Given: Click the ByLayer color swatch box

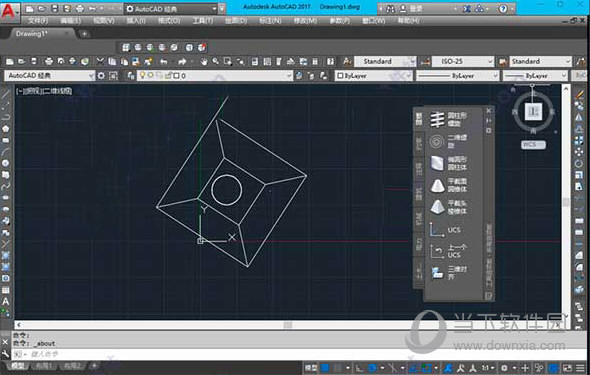Looking at the screenshot, I should tap(340, 76).
